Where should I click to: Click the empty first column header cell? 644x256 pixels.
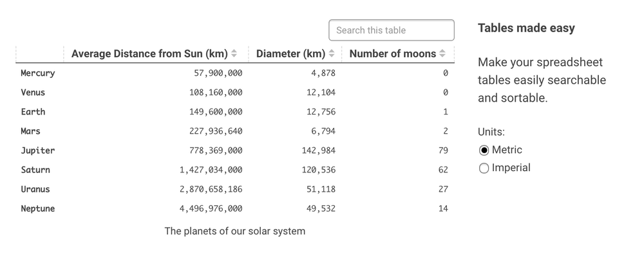(x=40, y=54)
